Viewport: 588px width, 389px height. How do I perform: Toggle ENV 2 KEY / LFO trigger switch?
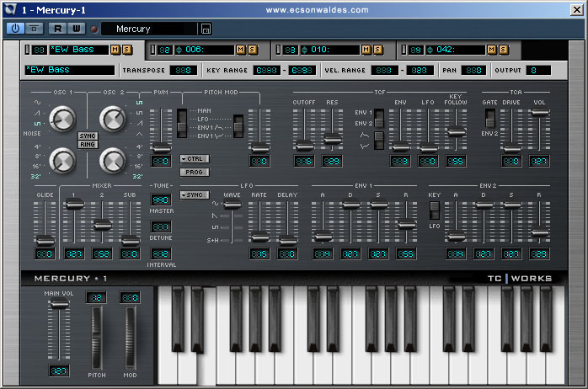434,210
